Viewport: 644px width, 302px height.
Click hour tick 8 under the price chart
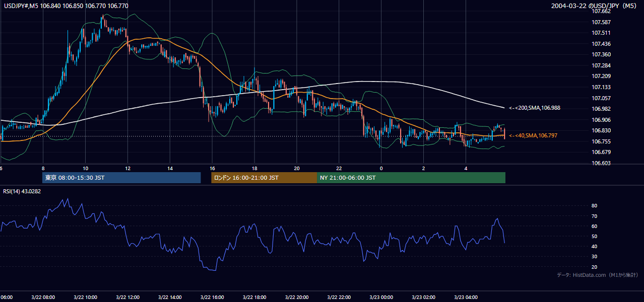[x=43, y=168]
